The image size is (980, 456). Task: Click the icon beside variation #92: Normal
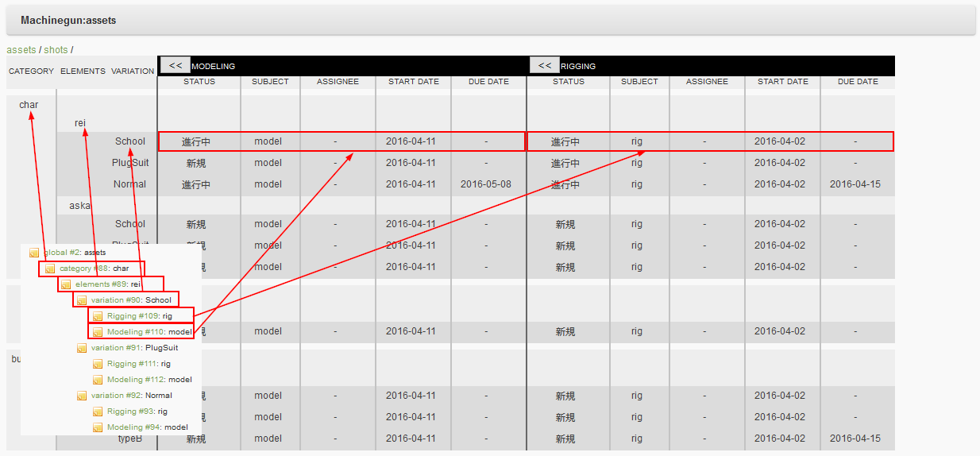click(82, 396)
